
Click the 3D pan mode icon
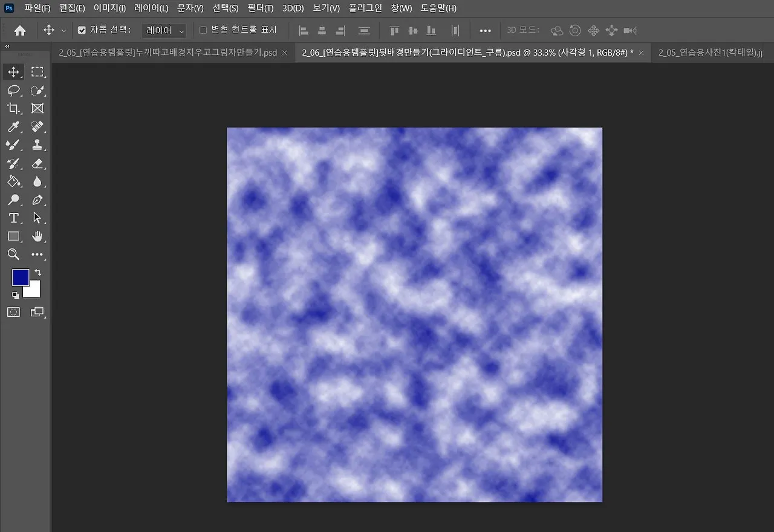[x=593, y=30]
